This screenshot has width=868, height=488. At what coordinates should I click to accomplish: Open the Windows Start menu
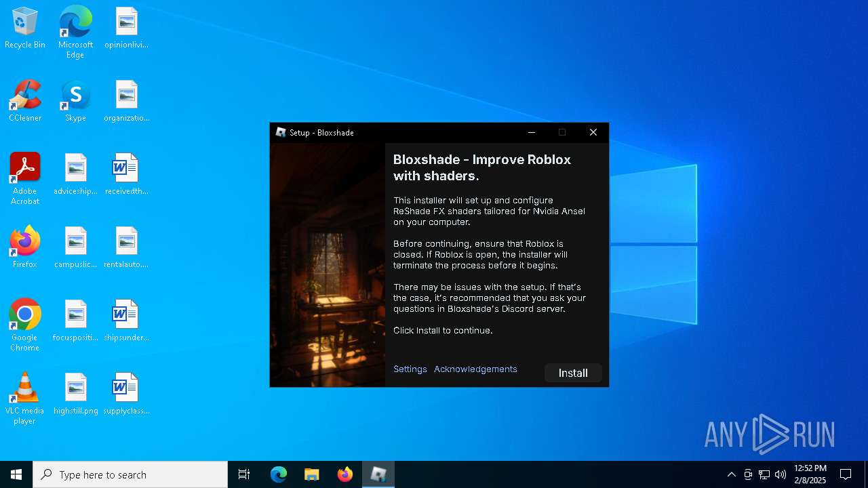(16, 474)
